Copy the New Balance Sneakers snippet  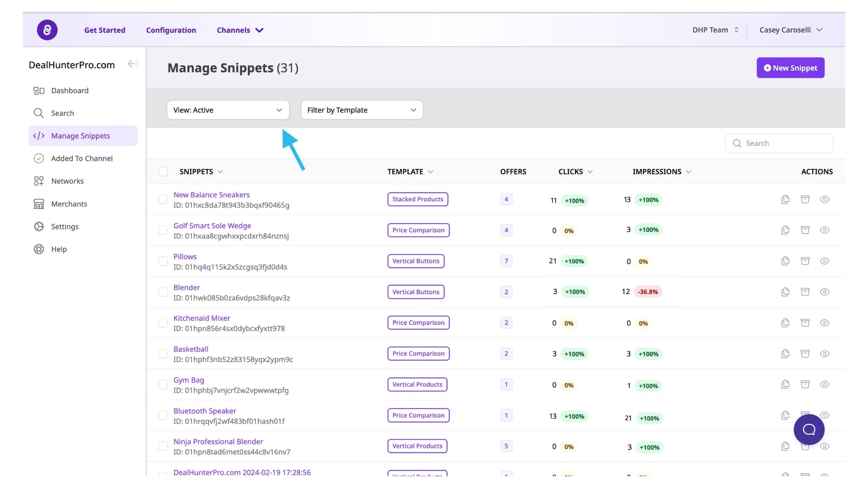point(785,200)
